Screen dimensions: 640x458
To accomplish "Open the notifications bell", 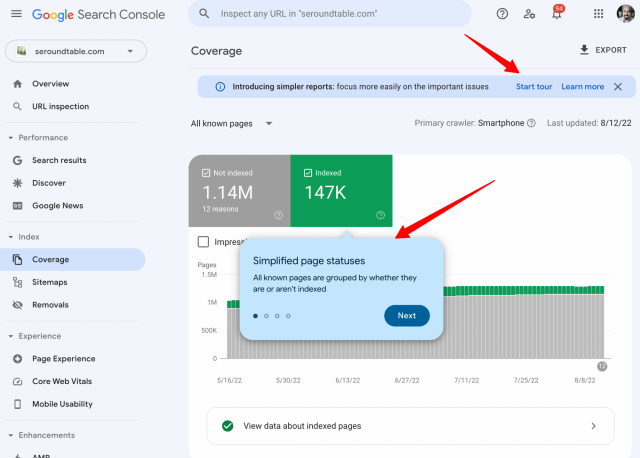I will click(557, 14).
